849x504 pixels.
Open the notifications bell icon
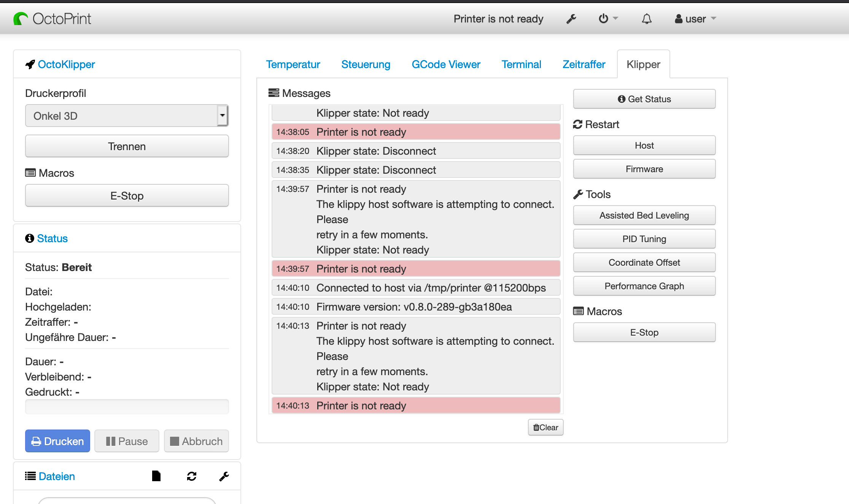(647, 18)
